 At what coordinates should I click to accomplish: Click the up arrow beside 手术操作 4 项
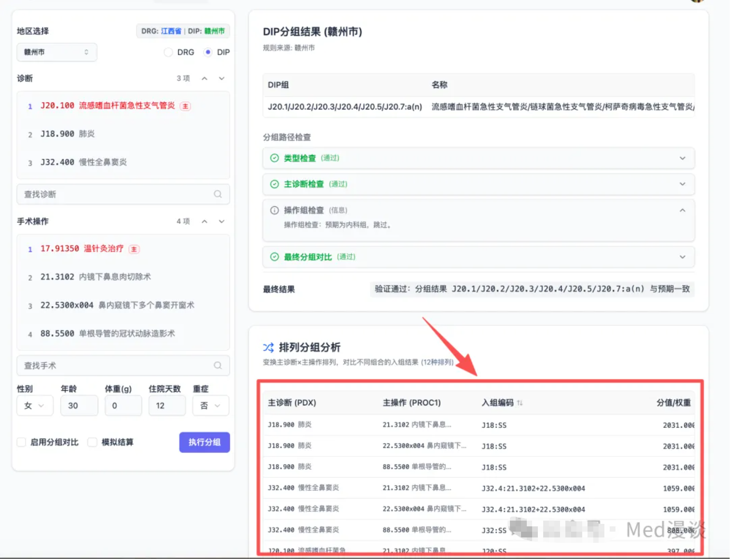tap(204, 222)
